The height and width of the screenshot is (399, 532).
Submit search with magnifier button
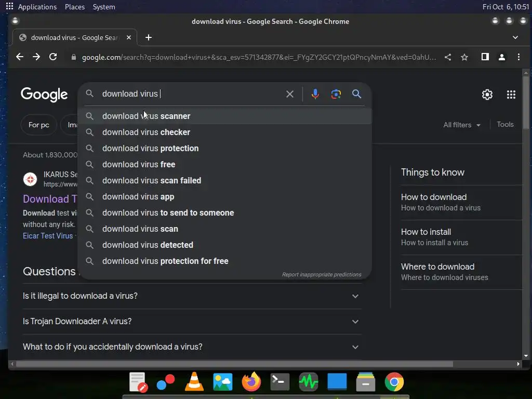coord(356,94)
